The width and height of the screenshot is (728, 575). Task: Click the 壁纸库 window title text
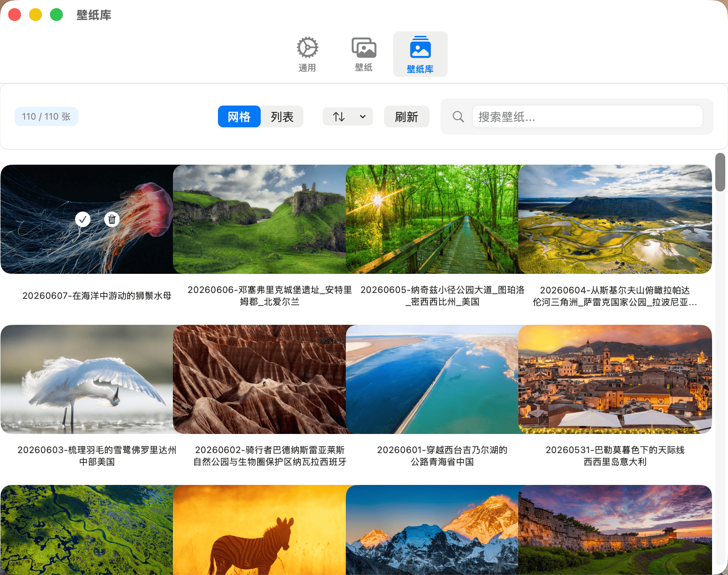click(x=94, y=15)
